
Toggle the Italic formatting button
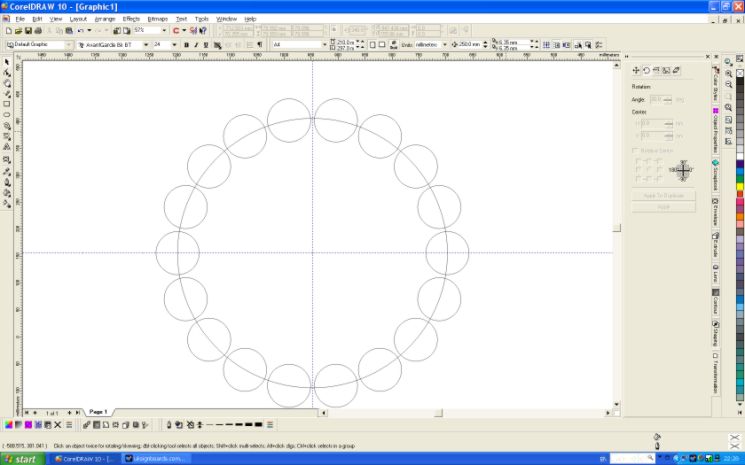tap(196, 45)
